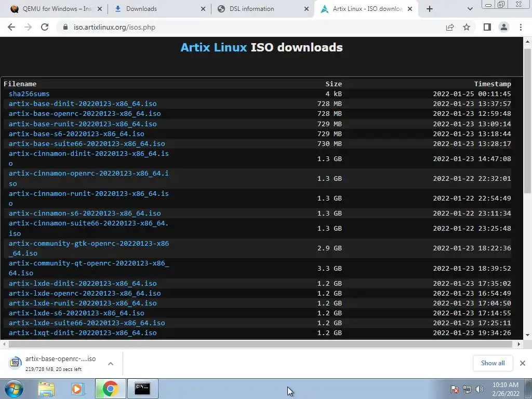Click the lock site info icon
The height and width of the screenshot is (399, 532).
click(x=65, y=27)
